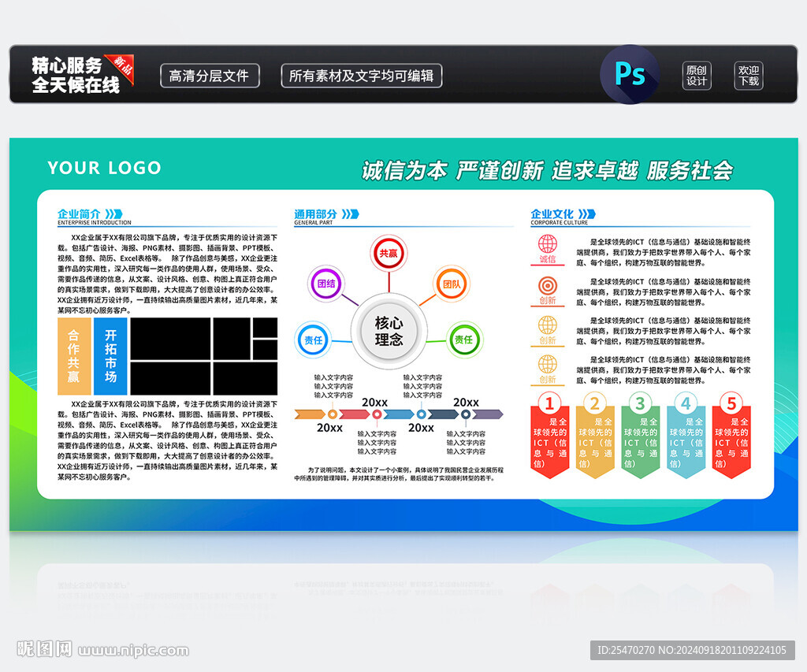Click the paragraph beginning 为了说明问题
Viewport: 807px width, 672px height.
[x=399, y=474]
